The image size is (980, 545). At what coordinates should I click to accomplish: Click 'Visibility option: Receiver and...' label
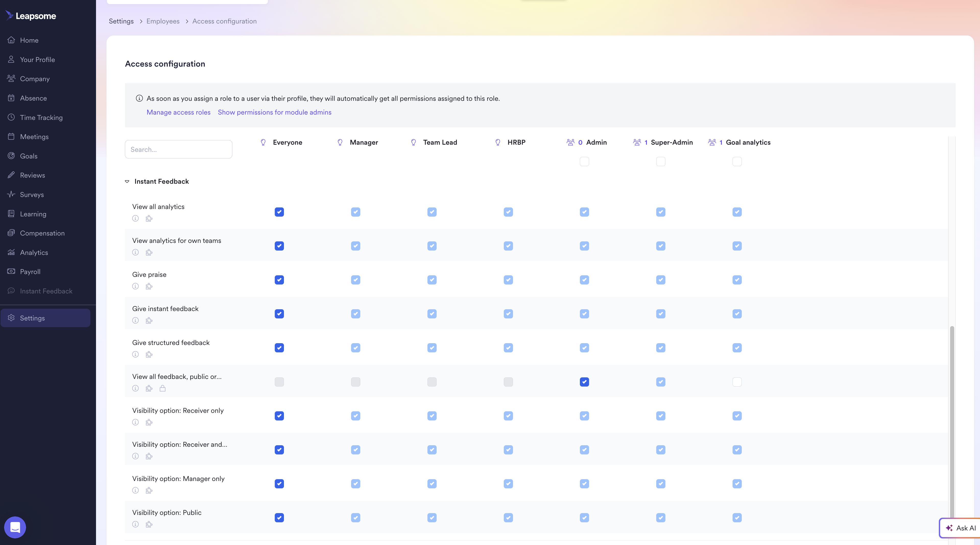(180, 445)
